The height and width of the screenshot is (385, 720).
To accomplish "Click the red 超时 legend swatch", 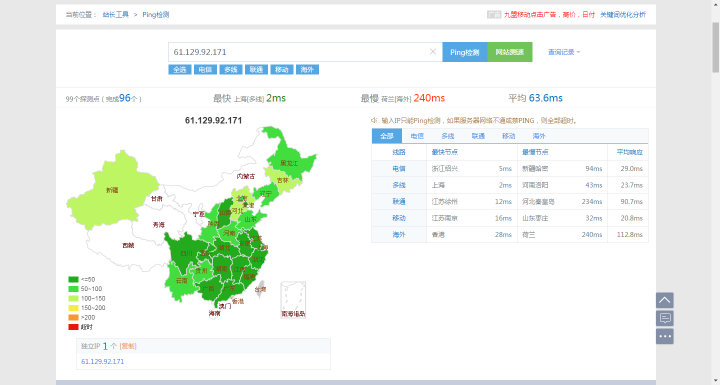I will click(x=73, y=327).
